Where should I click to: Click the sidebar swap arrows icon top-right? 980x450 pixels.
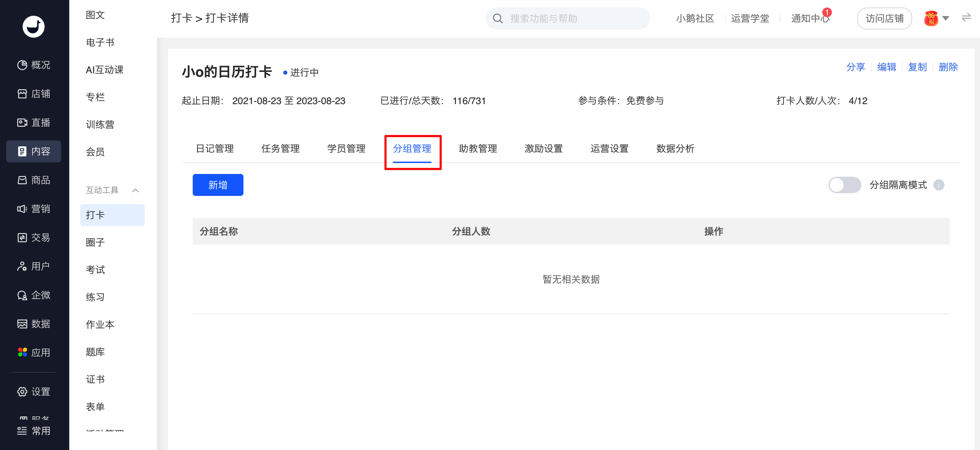(x=966, y=18)
